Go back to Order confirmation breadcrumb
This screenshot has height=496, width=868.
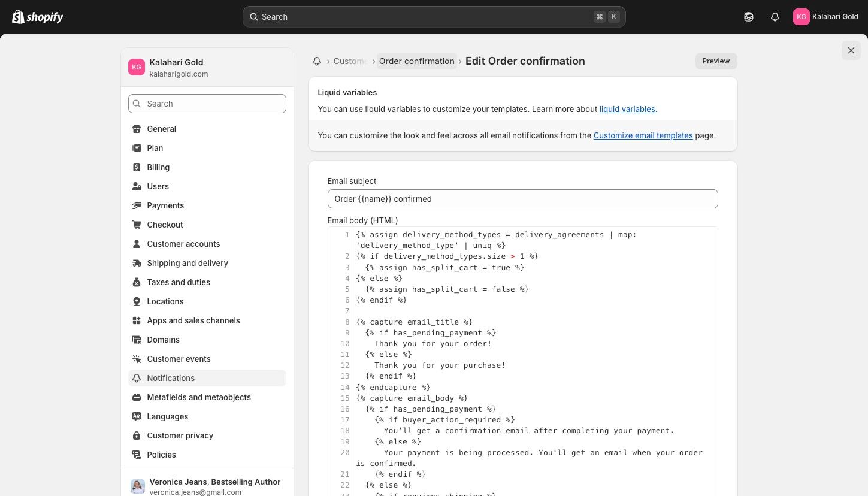417,61
